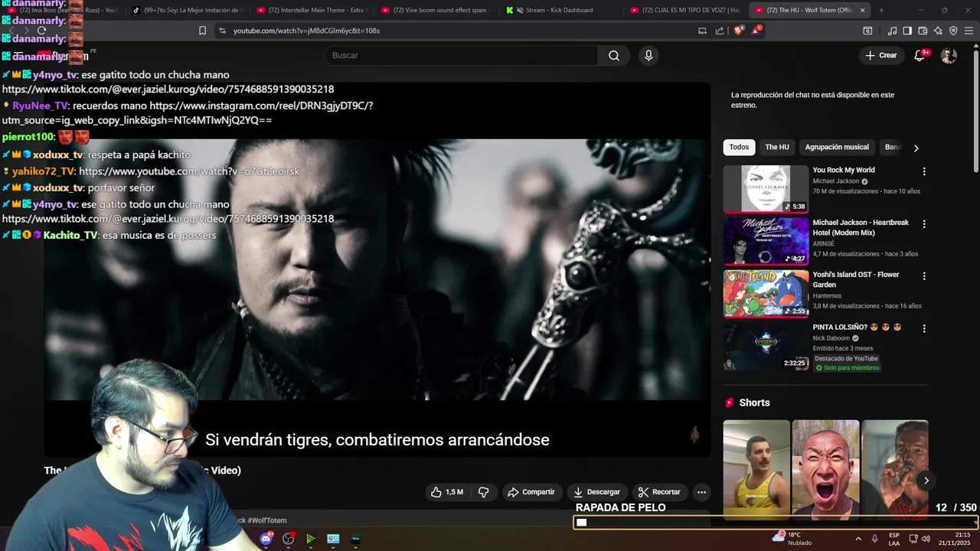The image size is (980, 551).
Task: Show hidden system tray icons chevron
Action: [857, 539]
